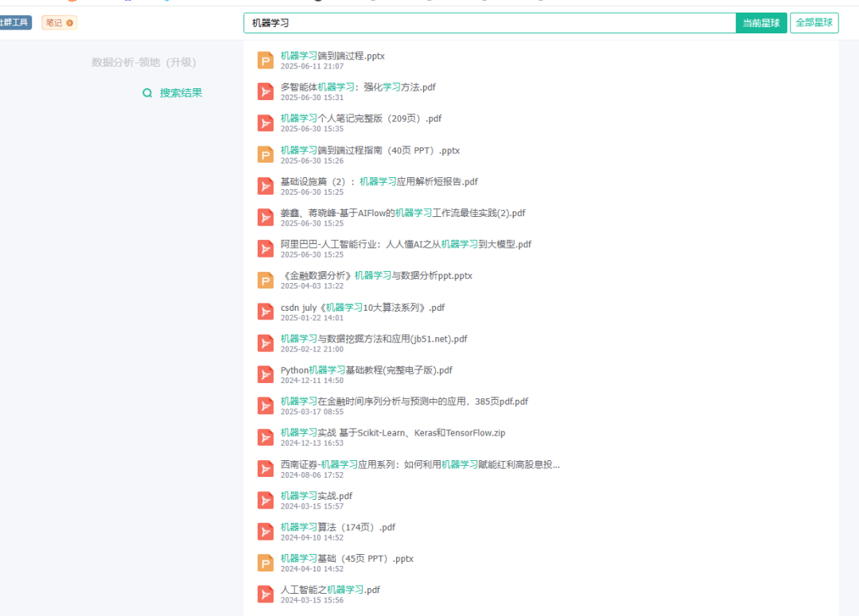Open file 机器学习实战.pdf

pos(317,495)
